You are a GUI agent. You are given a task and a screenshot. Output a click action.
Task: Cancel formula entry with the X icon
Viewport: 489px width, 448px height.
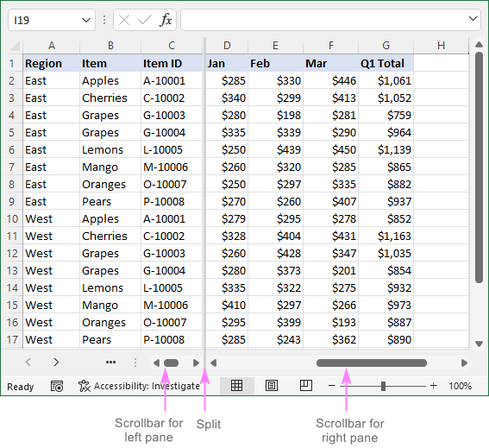click(x=124, y=21)
